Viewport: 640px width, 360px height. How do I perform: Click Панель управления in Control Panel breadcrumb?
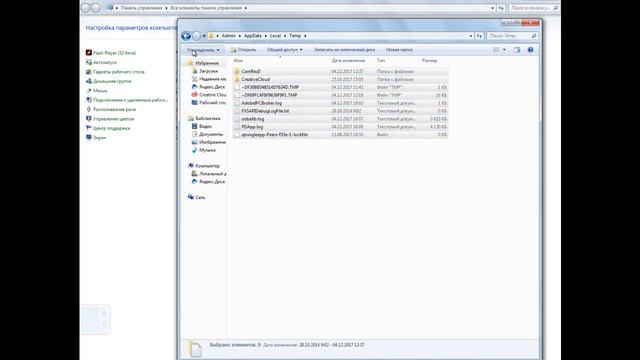pos(141,8)
